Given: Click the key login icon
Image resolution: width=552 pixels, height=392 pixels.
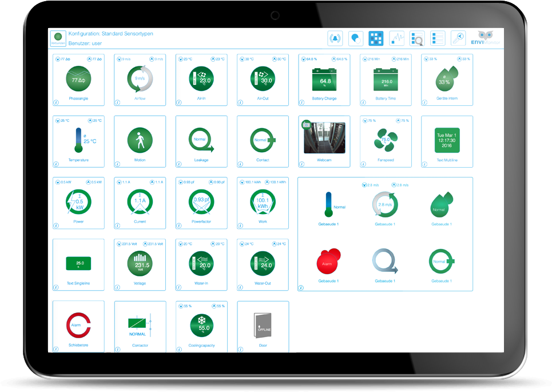Looking at the screenshot, I should (x=458, y=38).
